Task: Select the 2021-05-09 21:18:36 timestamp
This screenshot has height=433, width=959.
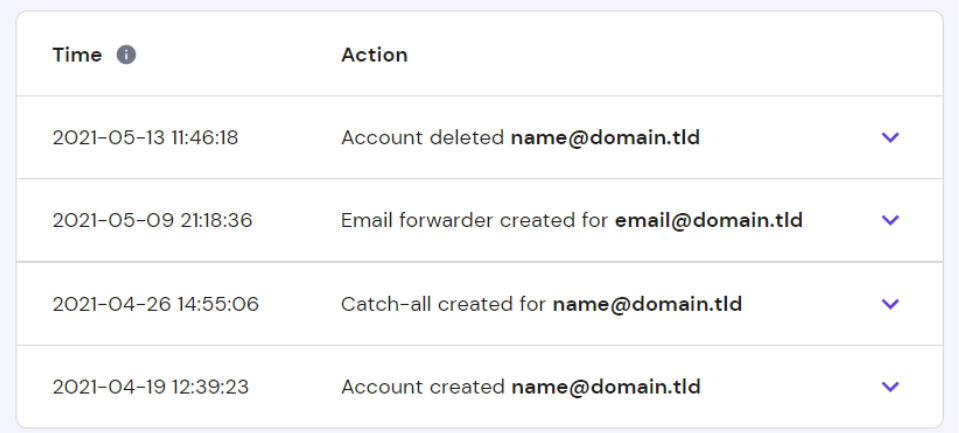Action: click(152, 220)
